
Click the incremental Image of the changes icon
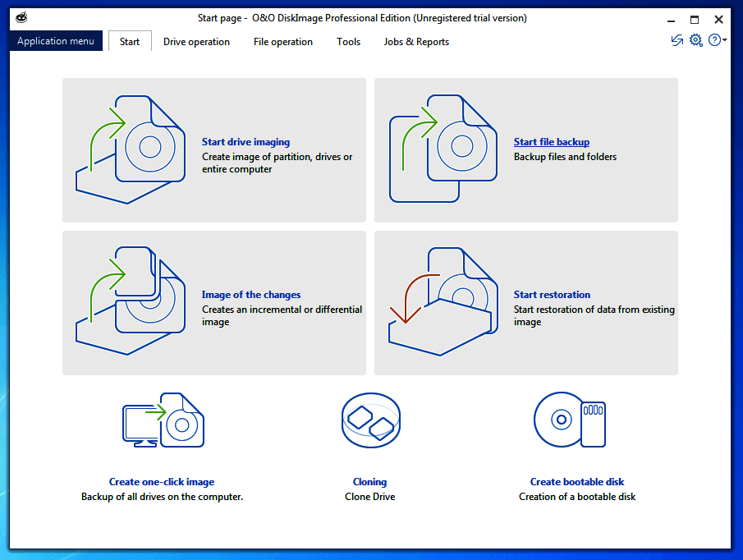point(131,302)
